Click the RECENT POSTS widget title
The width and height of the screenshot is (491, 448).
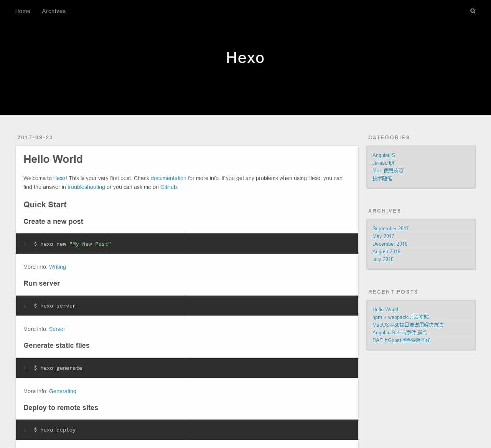click(393, 292)
